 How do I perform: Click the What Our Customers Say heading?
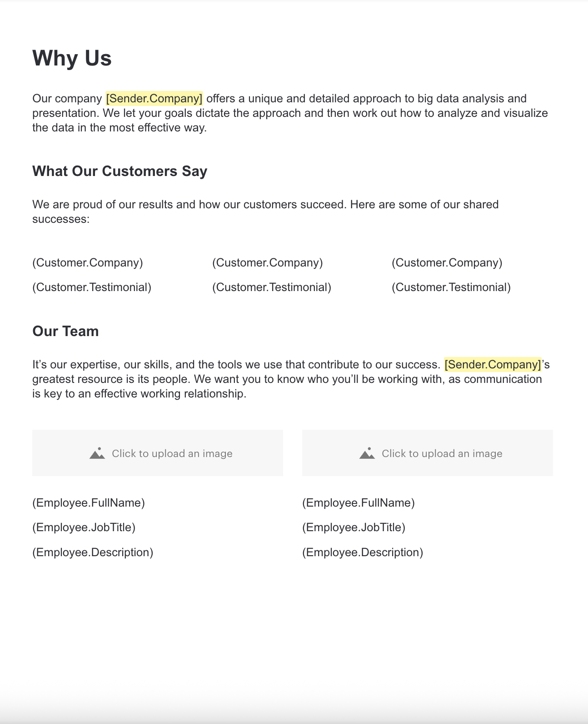tap(120, 171)
